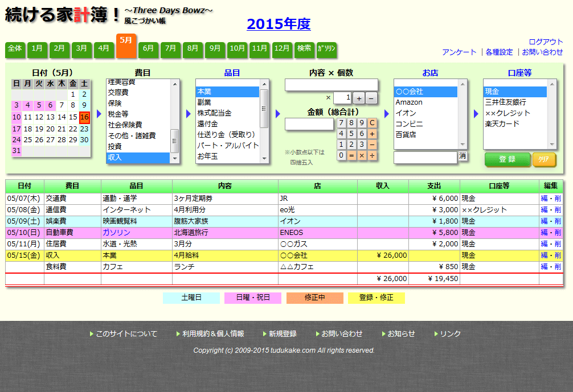Click the ÷ division key on the keypad

click(373, 154)
